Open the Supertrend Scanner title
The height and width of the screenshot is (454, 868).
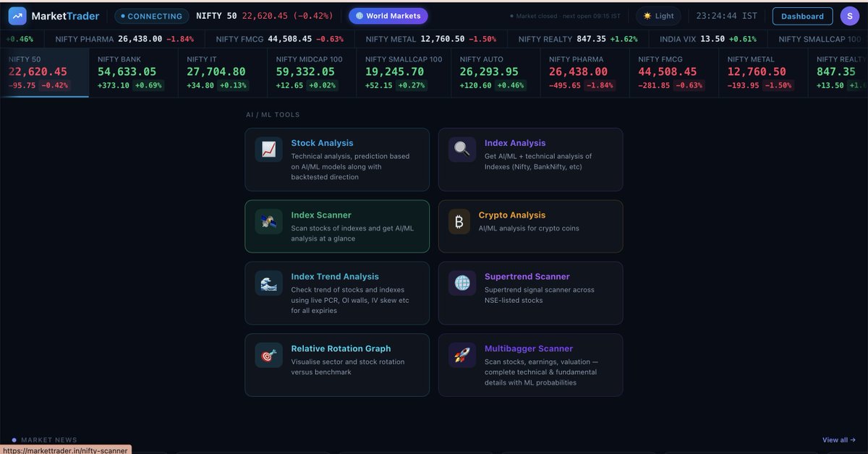click(x=527, y=276)
